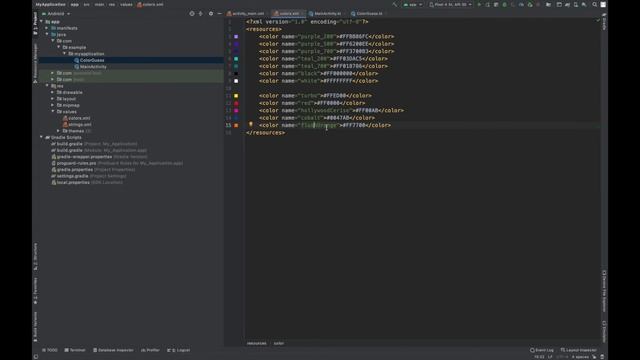The height and width of the screenshot is (360, 640).
Task: Switch to the ColorGuess.kt editor tab
Action: [x=367, y=13]
